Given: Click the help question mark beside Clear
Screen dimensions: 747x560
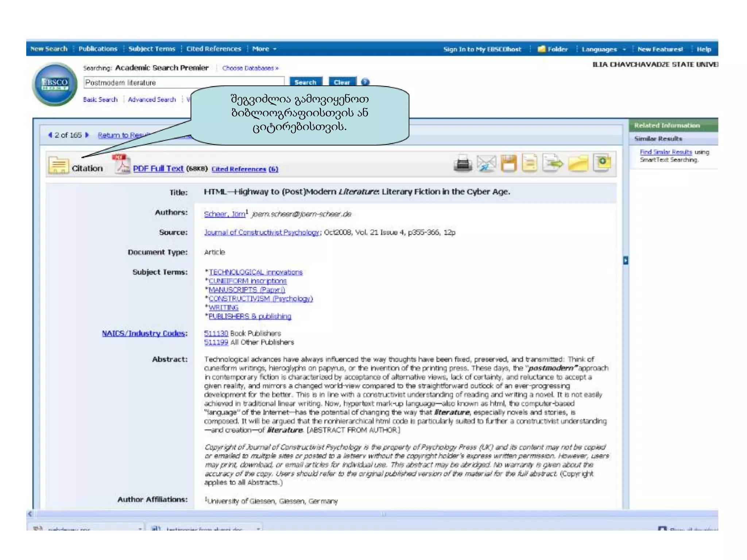Looking at the screenshot, I should pos(365,82).
